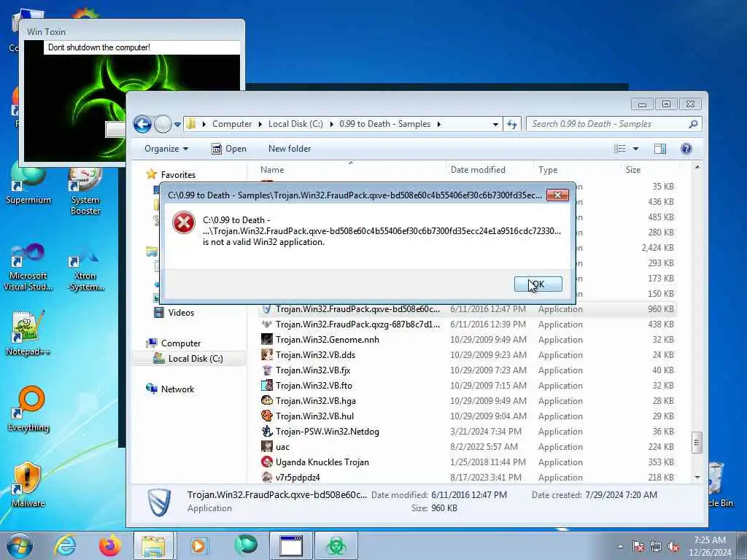This screenshot has height=560, width=747.
Task: Click Local Disk (C:) in address breadcrumb
Action: tap(295, 124)
